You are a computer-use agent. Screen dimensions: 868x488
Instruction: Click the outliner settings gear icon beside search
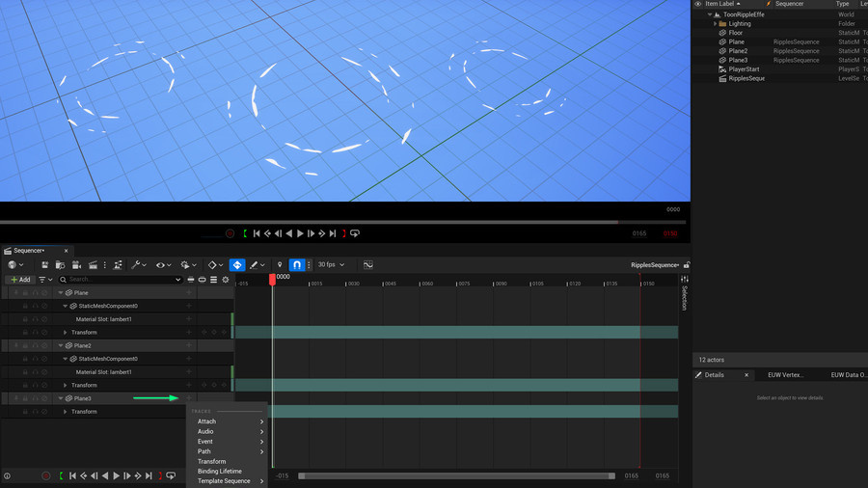[226, 280]
